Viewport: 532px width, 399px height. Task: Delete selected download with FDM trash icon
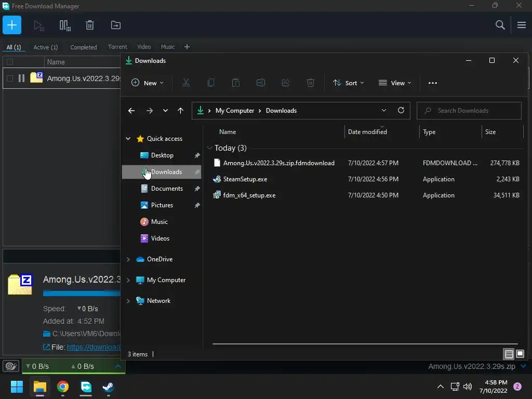[90, 25]
